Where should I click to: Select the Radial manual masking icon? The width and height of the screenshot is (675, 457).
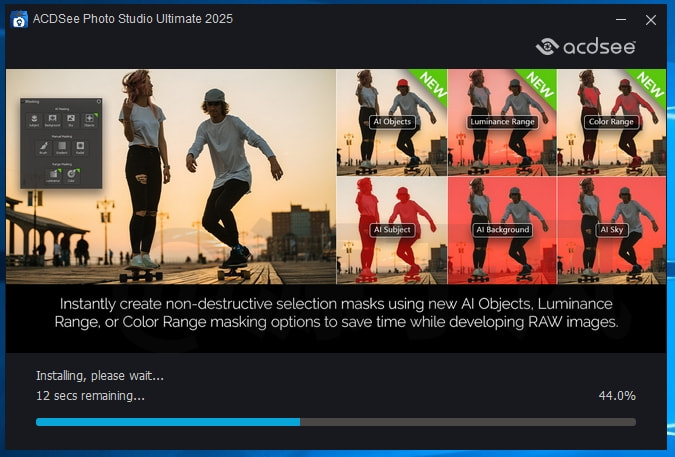(80, 148)
